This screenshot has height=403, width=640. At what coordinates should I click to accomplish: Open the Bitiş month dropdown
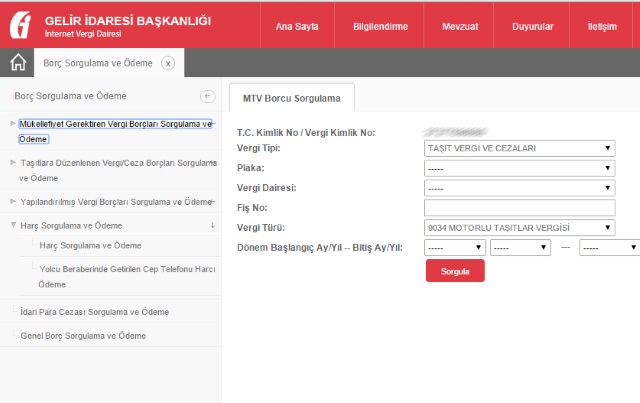coord(609,247)
